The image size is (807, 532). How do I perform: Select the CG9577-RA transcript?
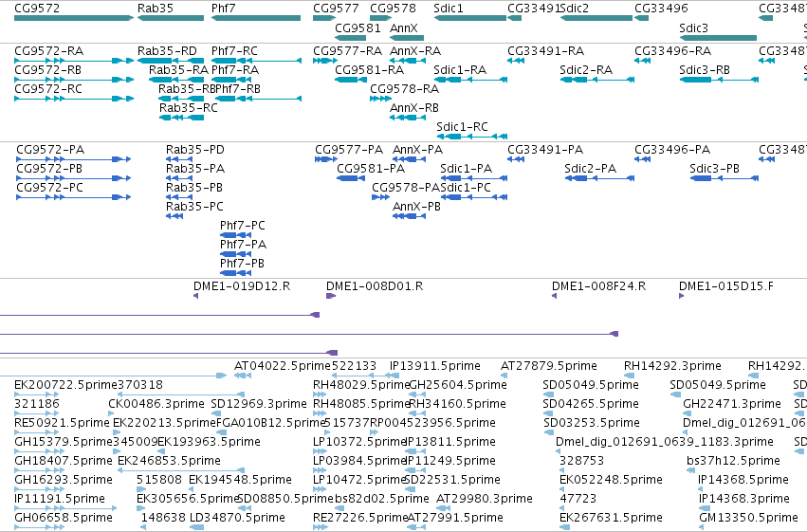coord(324,61)
